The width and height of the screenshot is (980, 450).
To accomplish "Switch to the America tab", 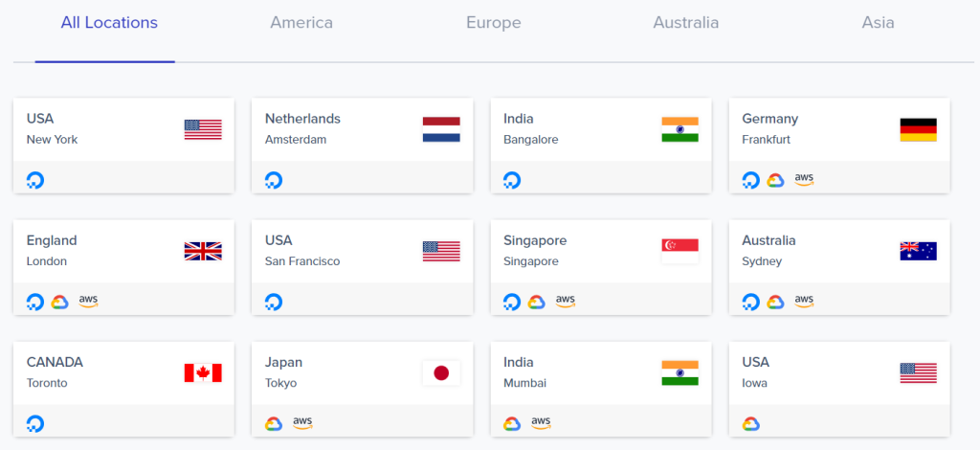I will (x=301, y=23).
